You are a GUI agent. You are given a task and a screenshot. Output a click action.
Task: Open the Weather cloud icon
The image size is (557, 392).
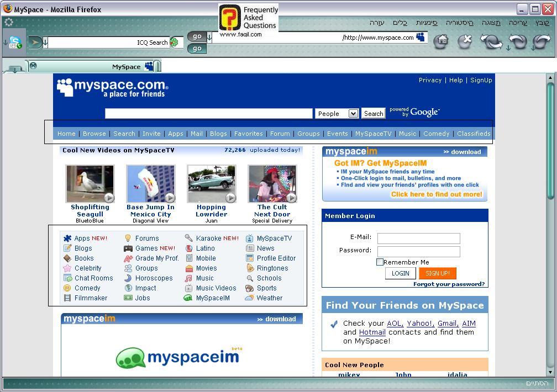pyautogui.click(x=250, y=298)
